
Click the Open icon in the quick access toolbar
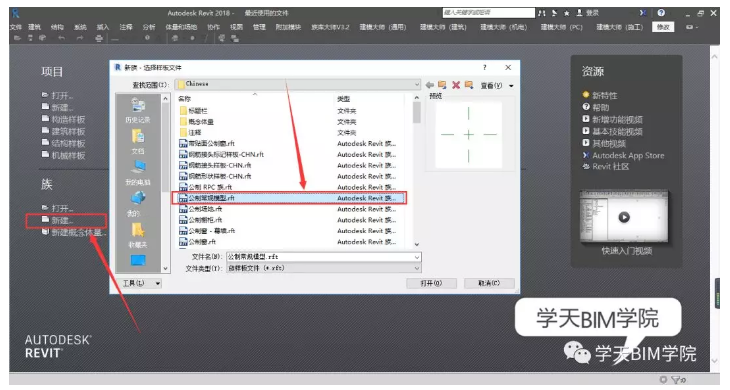(17, 38)
